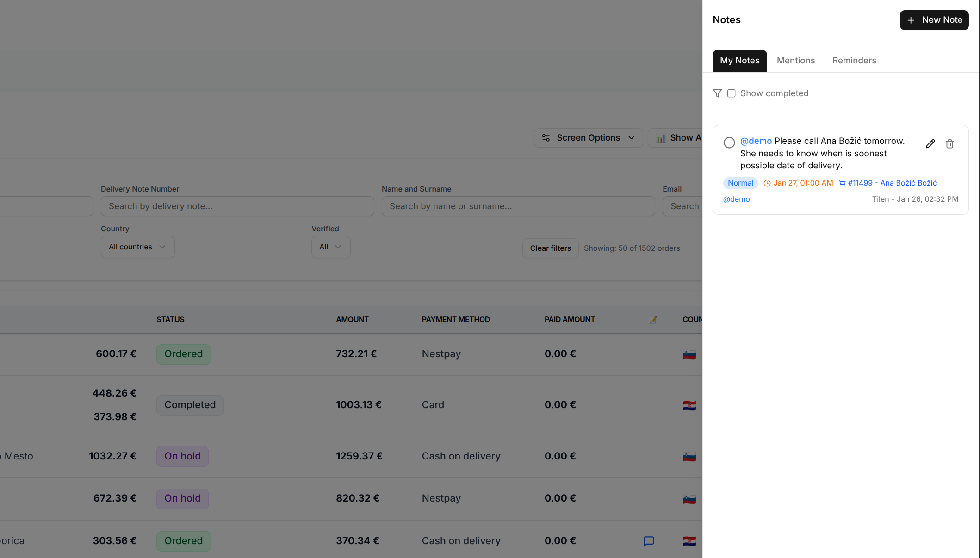The image size is (980, 558).
Task: Enable the Show completed checkbox
Action: click(x=731, y=93)
